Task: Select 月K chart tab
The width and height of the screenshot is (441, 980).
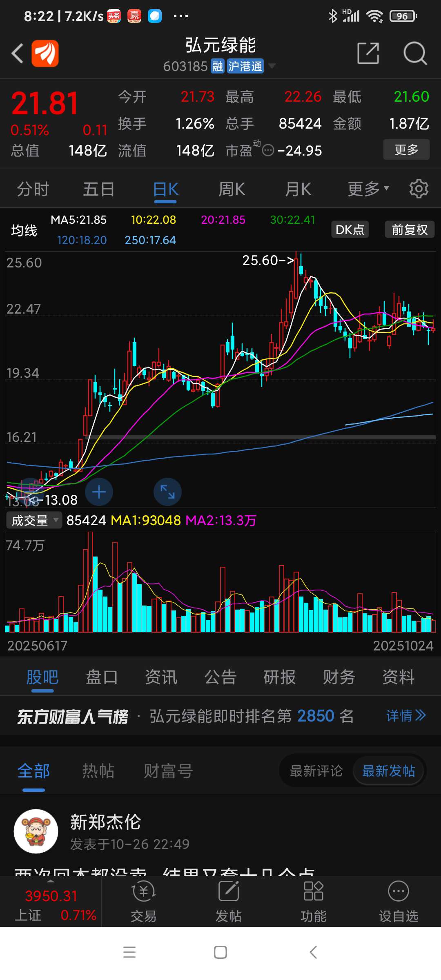Action: 298,189
